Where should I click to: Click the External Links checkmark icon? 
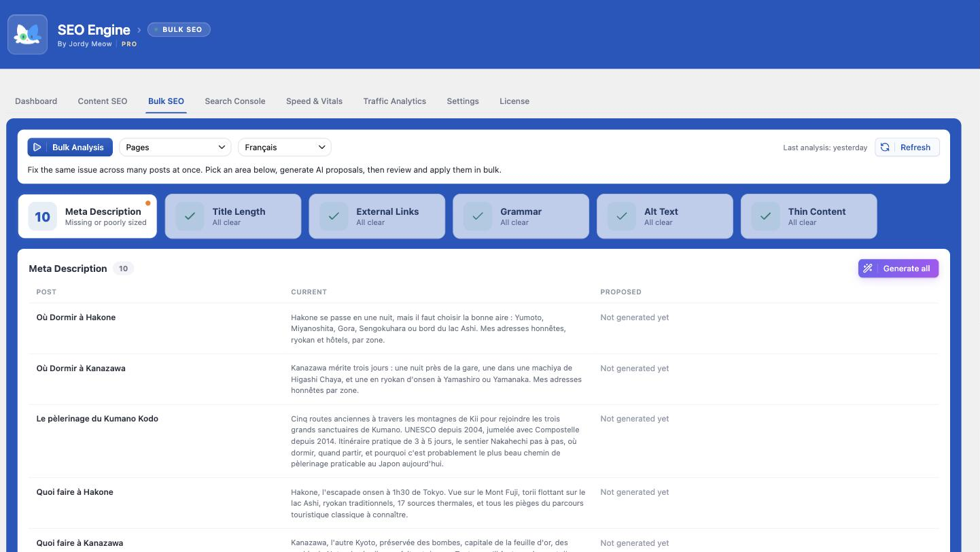[x=334, y=216]
